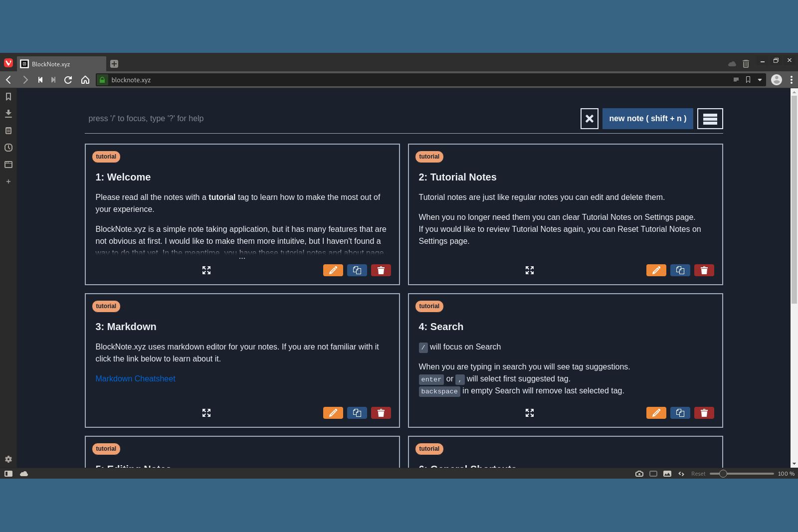Click the tutorial tag on '1: Welcome'

[106, 157]
